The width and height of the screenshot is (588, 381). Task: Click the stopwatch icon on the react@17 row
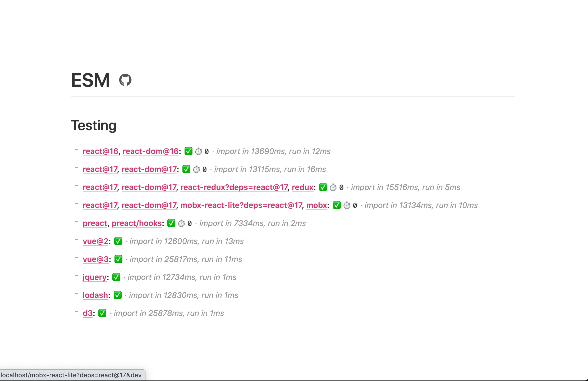point(196,169)
